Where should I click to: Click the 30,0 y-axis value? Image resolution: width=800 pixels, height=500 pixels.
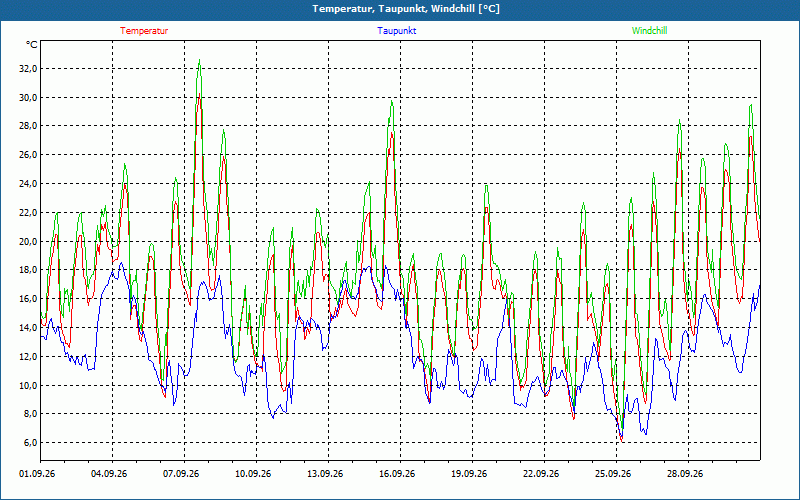(x=28, y=97)
